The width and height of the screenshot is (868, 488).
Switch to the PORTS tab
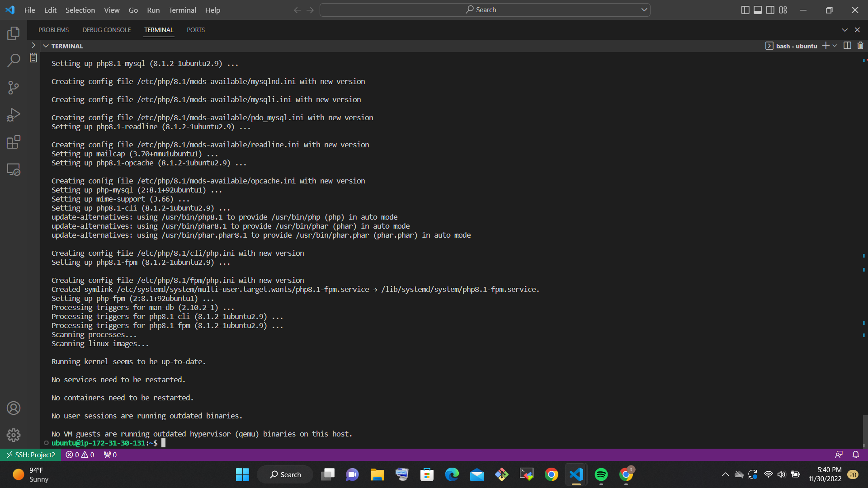pyautogui.click(x=196, y=30)
